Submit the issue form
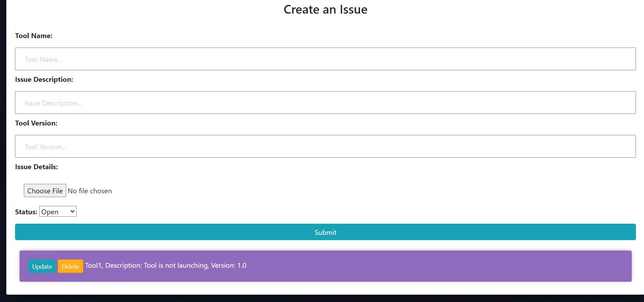 pos(325,232)
